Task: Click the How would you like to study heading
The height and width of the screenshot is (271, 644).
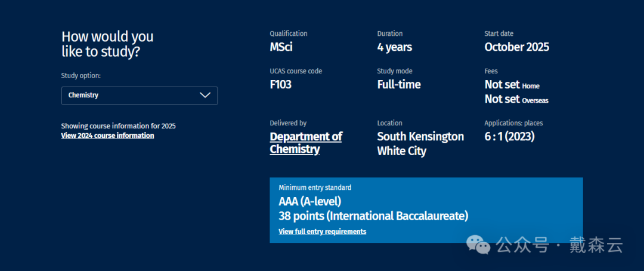Action: tap(107, 44)
